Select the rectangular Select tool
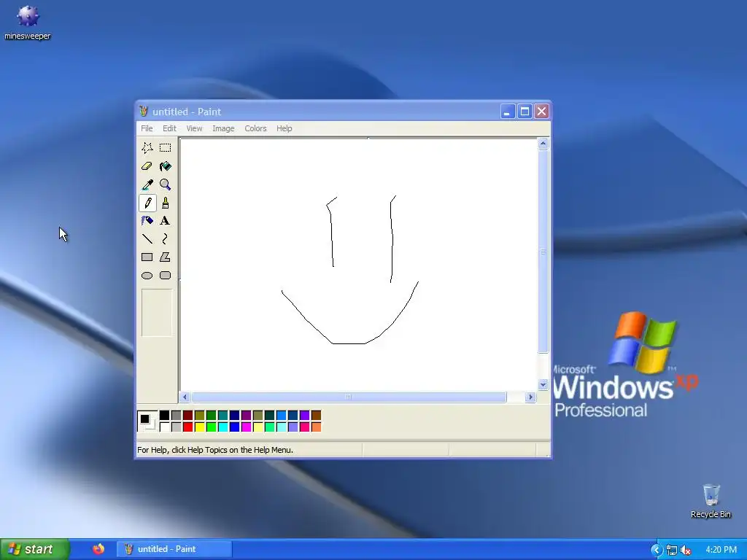This screenshot has height=560, width=747. (166, 147)
